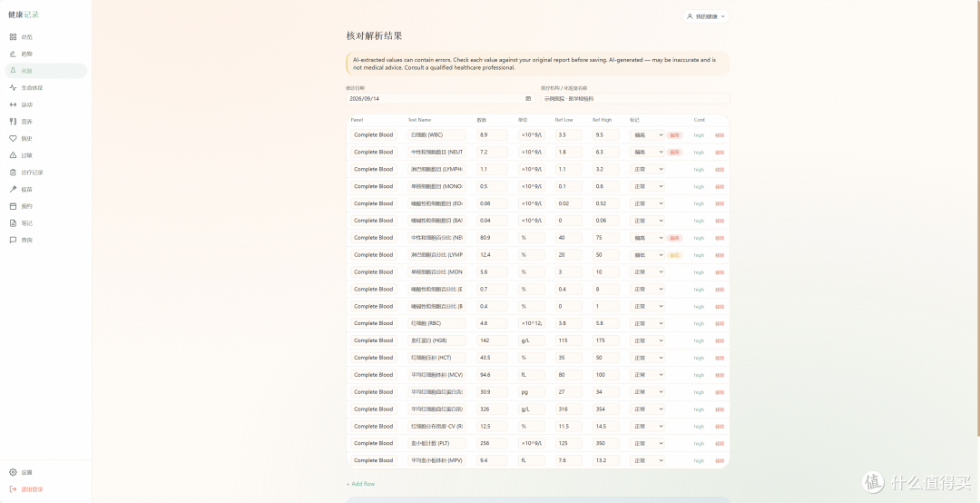Edit WBC value field 8.9
Viewport: 980px width, 503px height.
(492, 135)
